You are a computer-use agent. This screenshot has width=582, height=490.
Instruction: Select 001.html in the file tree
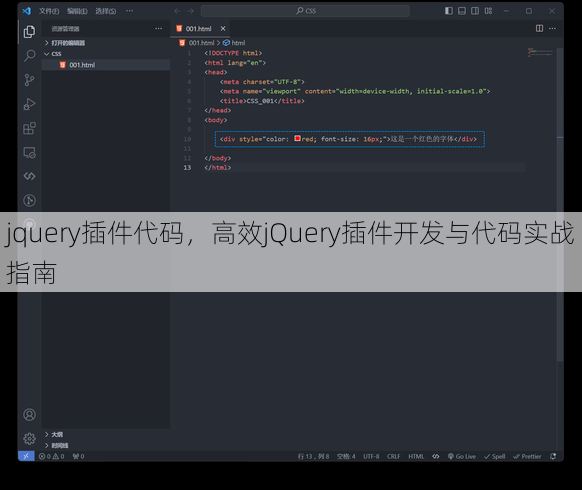106,65
